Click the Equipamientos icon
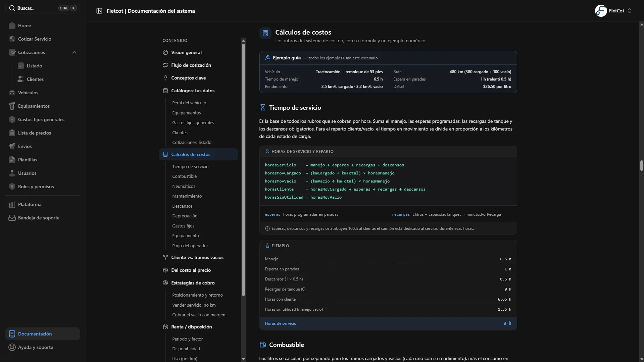 12,106
